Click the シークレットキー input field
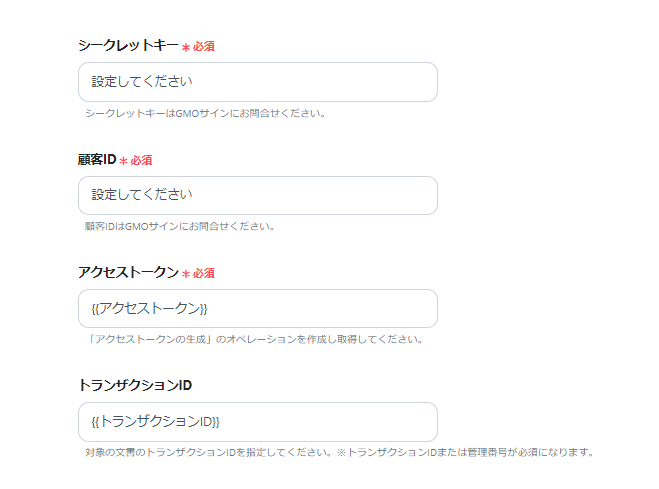Viewport: 659px width, 489px height. (257, 82)
